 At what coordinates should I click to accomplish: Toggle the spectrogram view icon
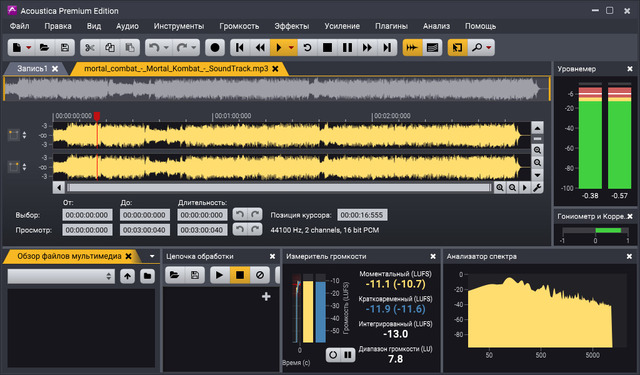(x=432, y=48)
